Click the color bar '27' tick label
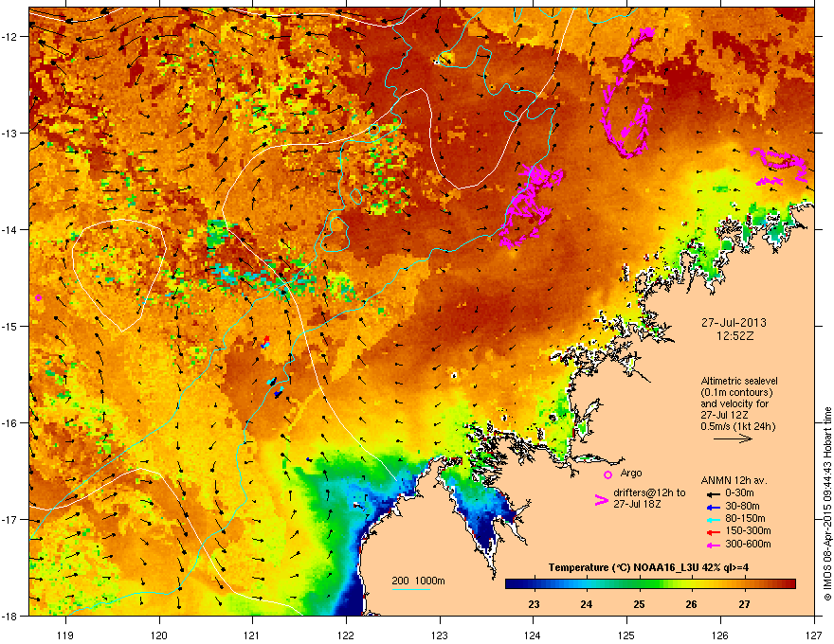The width and height of the screenshot is (834, 644). point(744,604)
